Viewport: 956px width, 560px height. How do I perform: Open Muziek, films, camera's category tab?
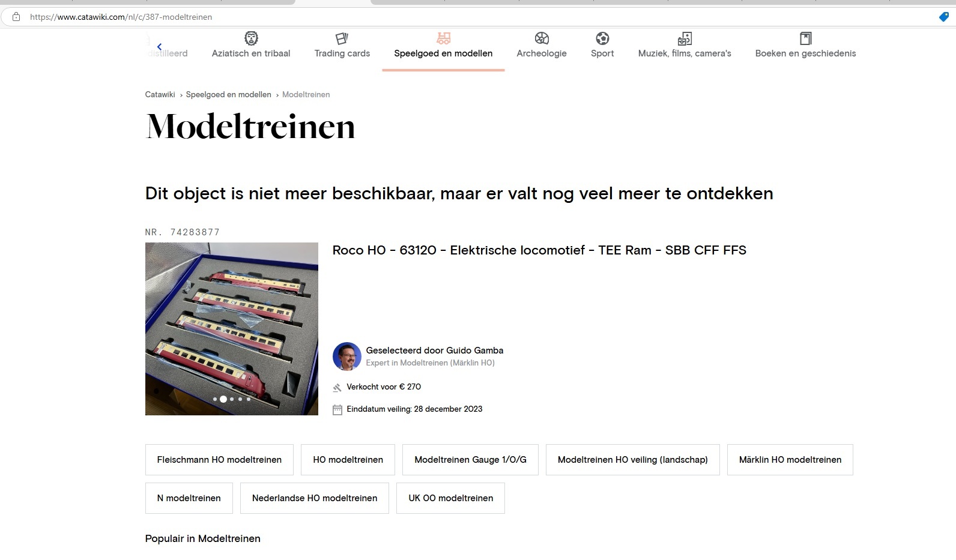point(685,48)
